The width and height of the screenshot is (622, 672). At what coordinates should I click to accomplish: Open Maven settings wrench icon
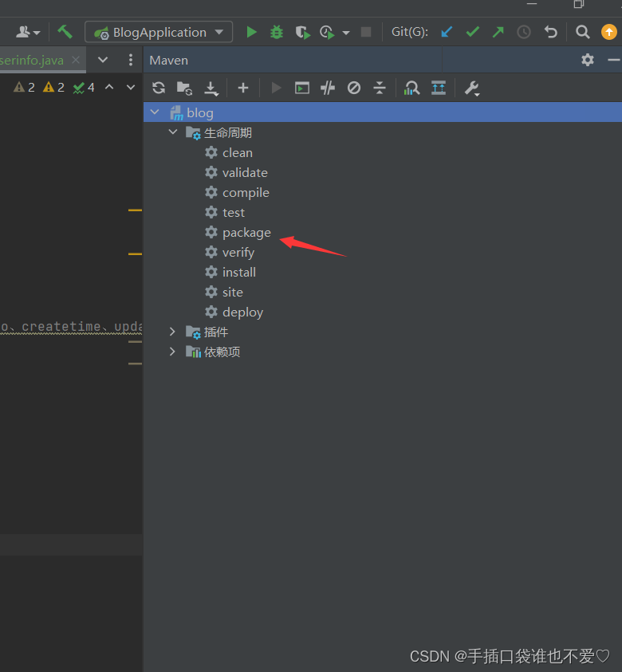click(x=472, y=88)
